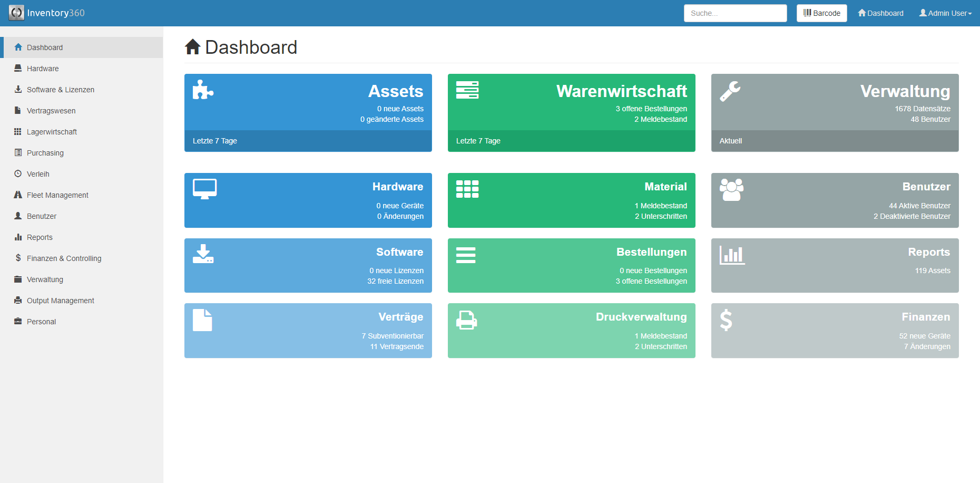
Task: Click the monitor icon in Hardware tile
Action: 204,189
